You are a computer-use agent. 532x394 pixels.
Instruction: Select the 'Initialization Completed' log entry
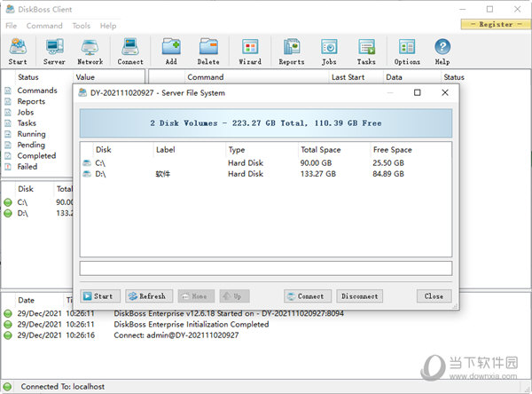(191, 324)
